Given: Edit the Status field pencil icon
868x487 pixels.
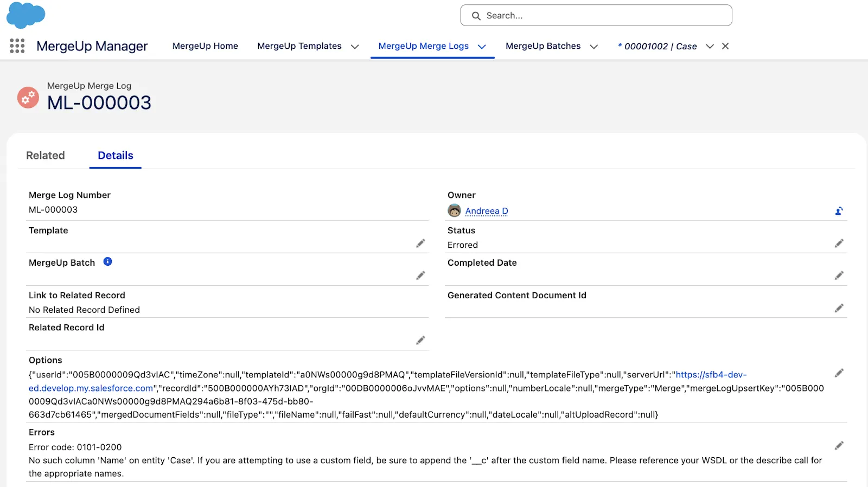Looking at the screenshot, I should click(x=839, y=243).
